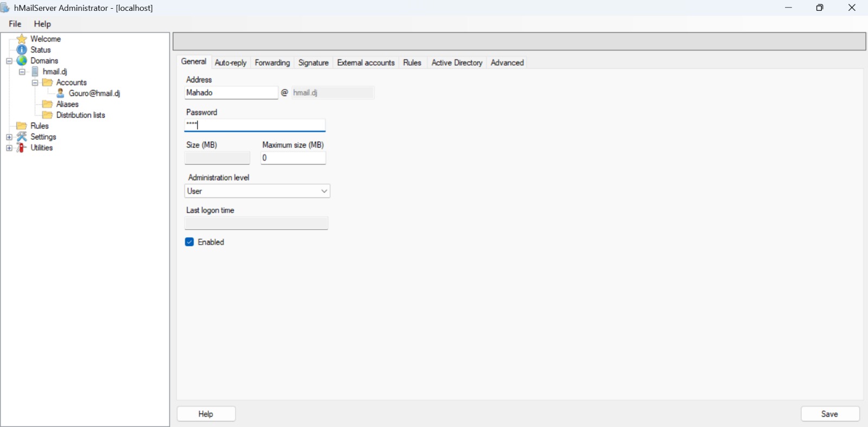Open the Administration level dropdown
The image size is (868, 427).
(x=257, y=191)
